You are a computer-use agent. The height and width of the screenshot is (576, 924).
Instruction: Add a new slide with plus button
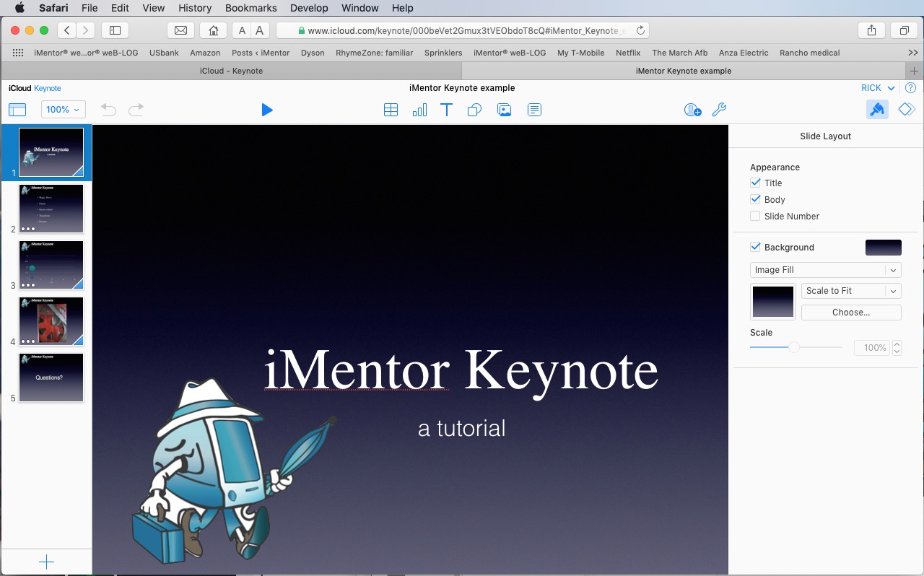pos(46,562)
